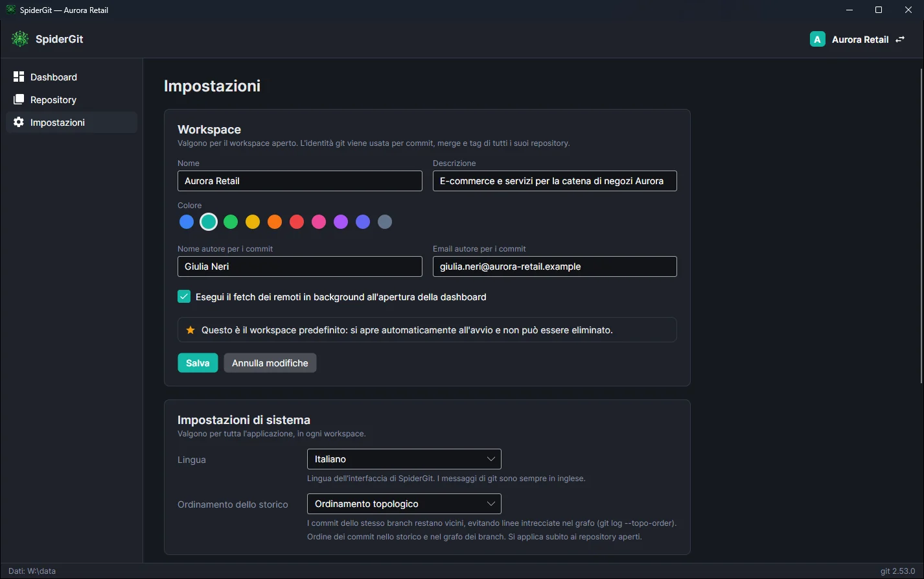Choose the yellow workspace color swatch
The width and height of the screenshot is (924, 579).
point(253,222)
